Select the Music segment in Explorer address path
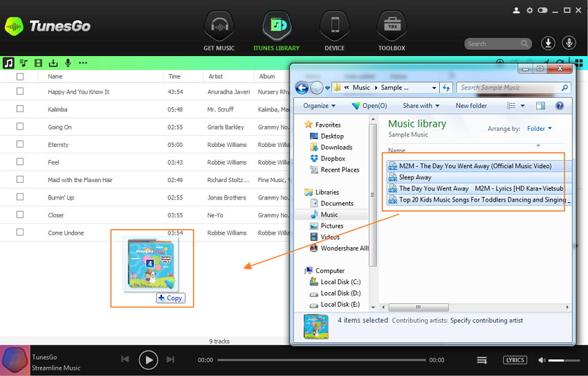Screen dimensions: 588x376 (x=361, y=87)
